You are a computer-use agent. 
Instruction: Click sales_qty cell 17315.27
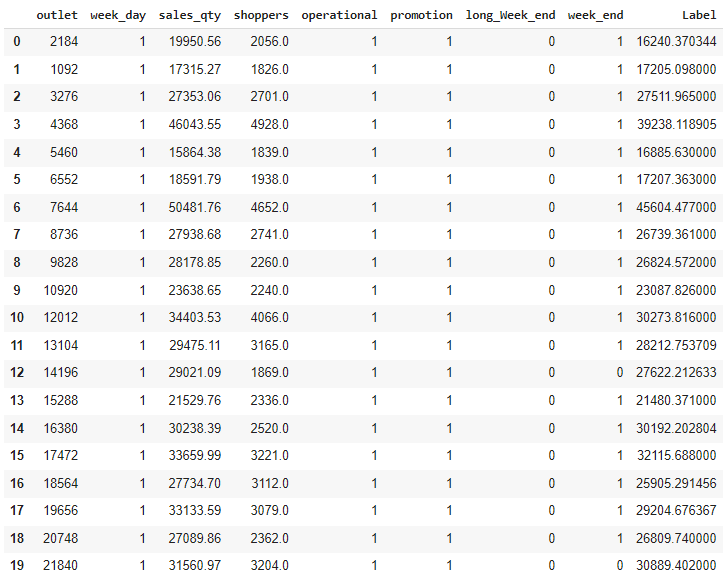pos(195,70)
